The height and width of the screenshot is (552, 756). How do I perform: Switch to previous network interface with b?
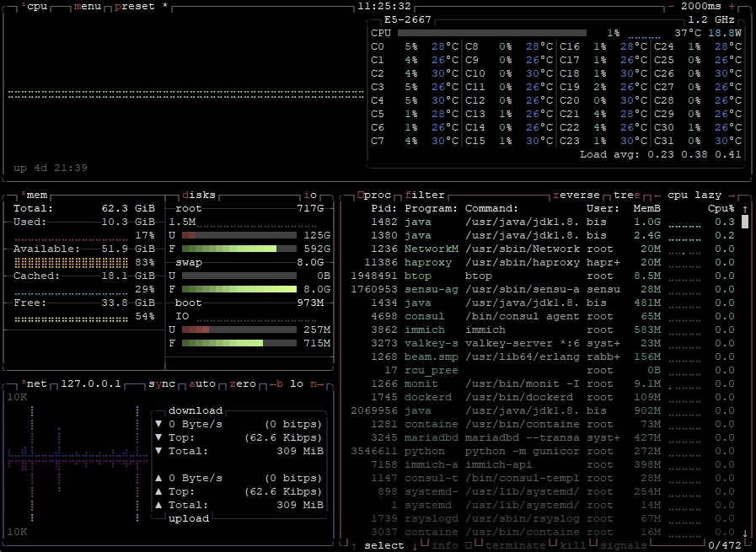click(276, 383)
